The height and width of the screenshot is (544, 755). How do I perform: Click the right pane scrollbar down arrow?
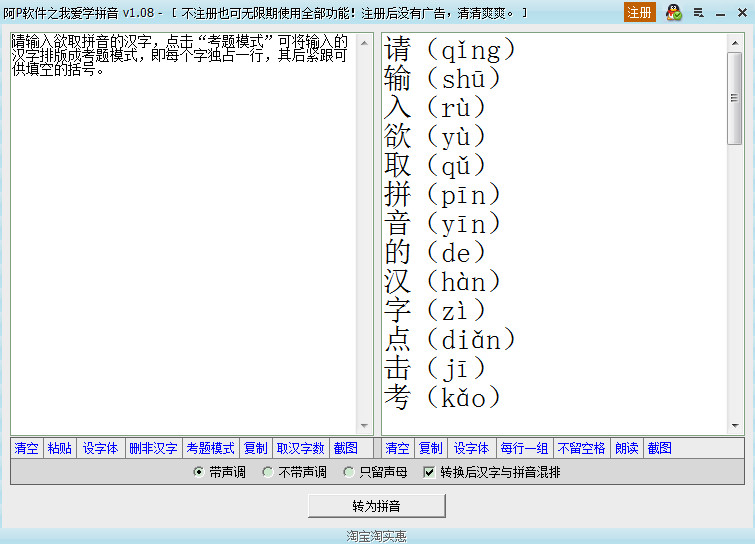[735, 426]
